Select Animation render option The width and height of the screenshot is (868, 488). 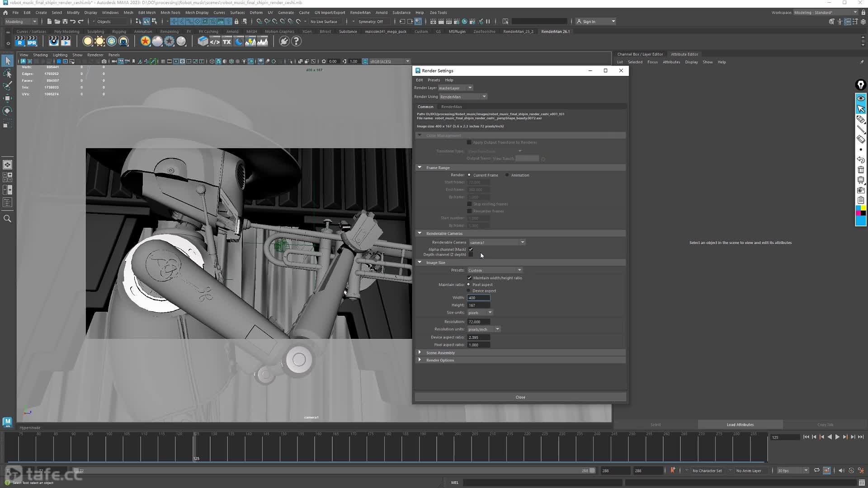[507, 175]
